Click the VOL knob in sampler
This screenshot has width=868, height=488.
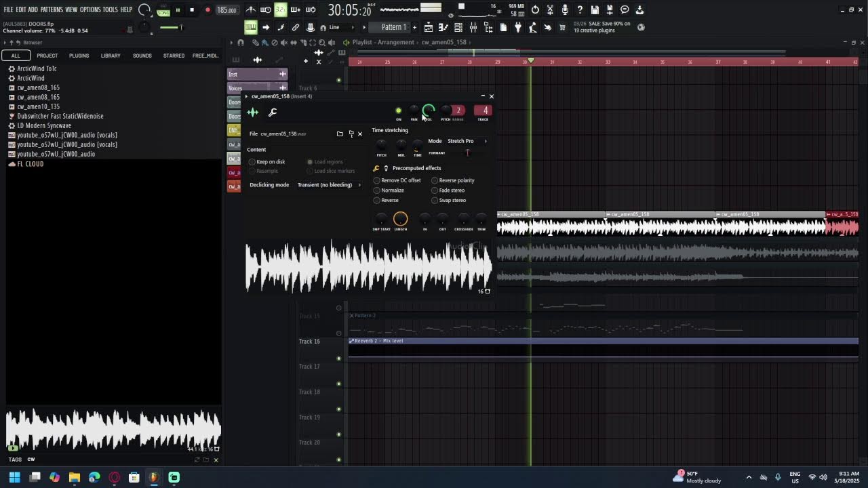[429, 110]
